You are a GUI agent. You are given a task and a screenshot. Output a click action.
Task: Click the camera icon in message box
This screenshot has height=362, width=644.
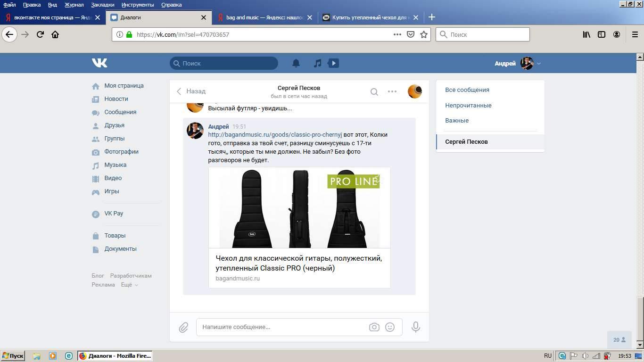pos(374,327)
